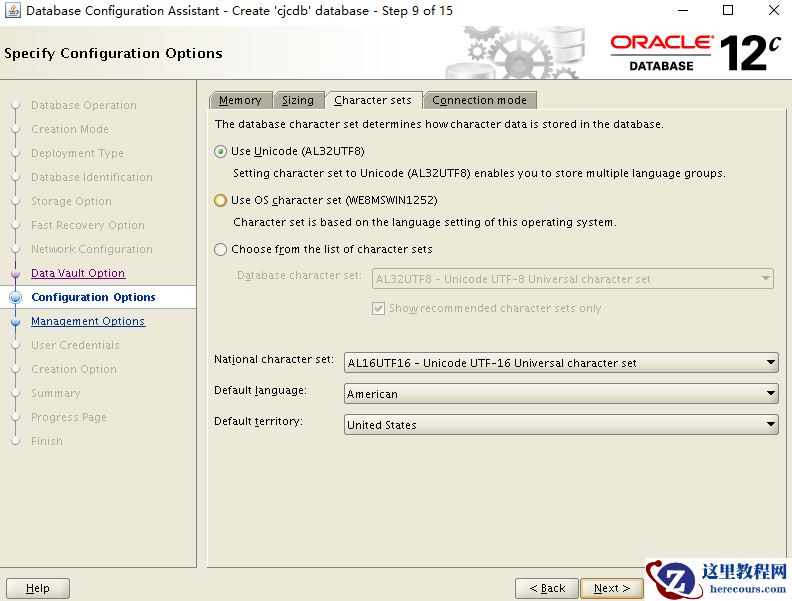Open the Default language dropdown
The image size is (792, 601).
tap(561, 393)
